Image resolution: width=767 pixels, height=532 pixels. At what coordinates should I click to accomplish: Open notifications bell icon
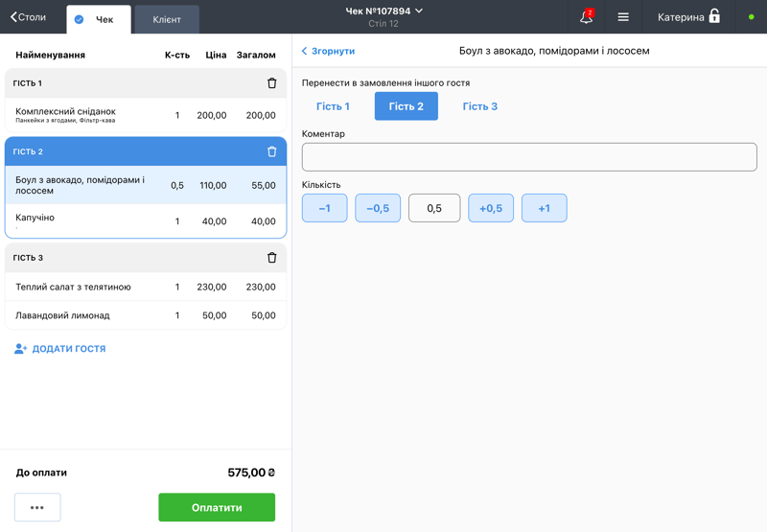586,17
